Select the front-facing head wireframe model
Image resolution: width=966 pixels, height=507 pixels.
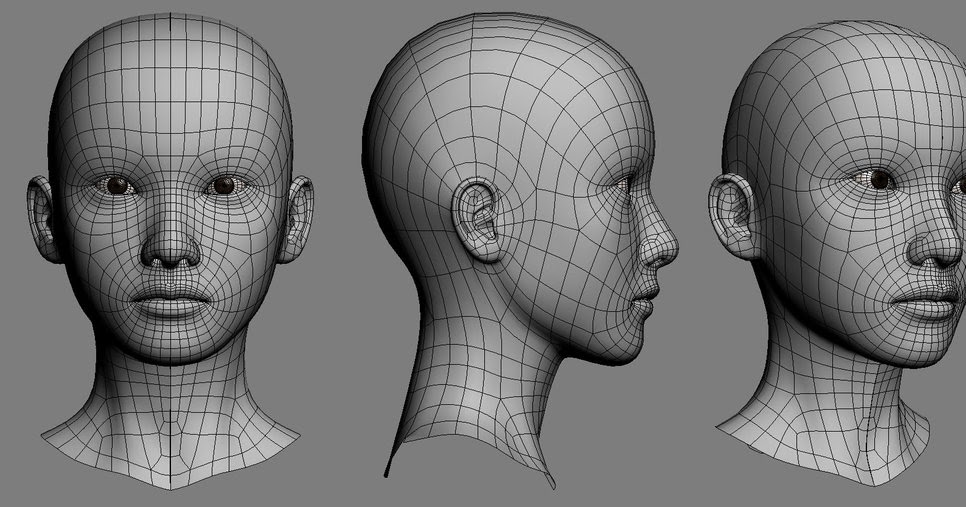pyautogui.click(x=171, y=249)
